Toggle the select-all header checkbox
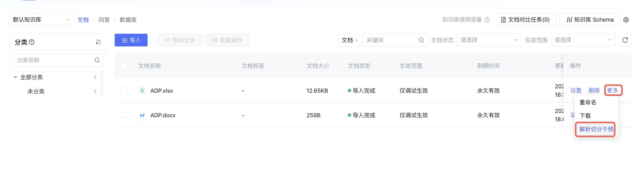Image resolution: width=644 pixels, height=169 pixels. tap(124, 66)
